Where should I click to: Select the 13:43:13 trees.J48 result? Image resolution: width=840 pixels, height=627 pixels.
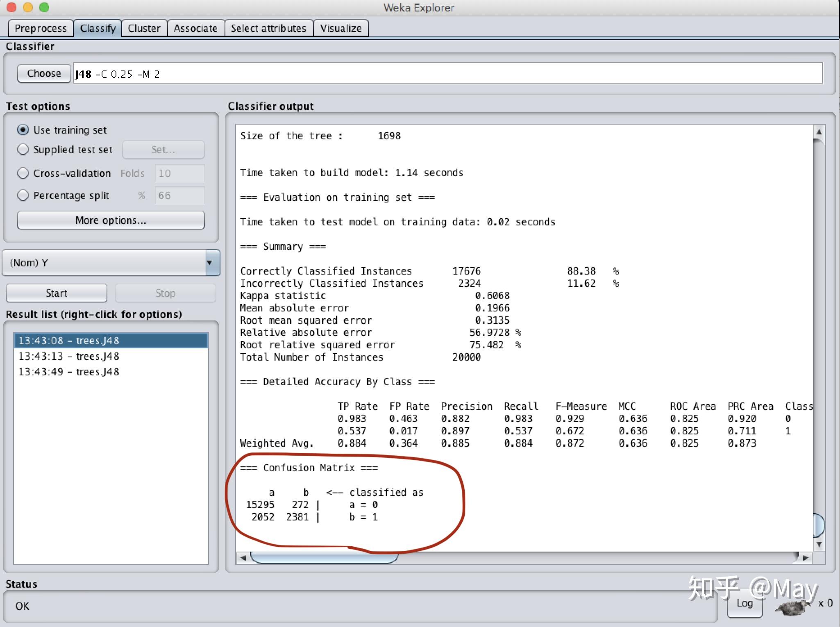[69, 356]
